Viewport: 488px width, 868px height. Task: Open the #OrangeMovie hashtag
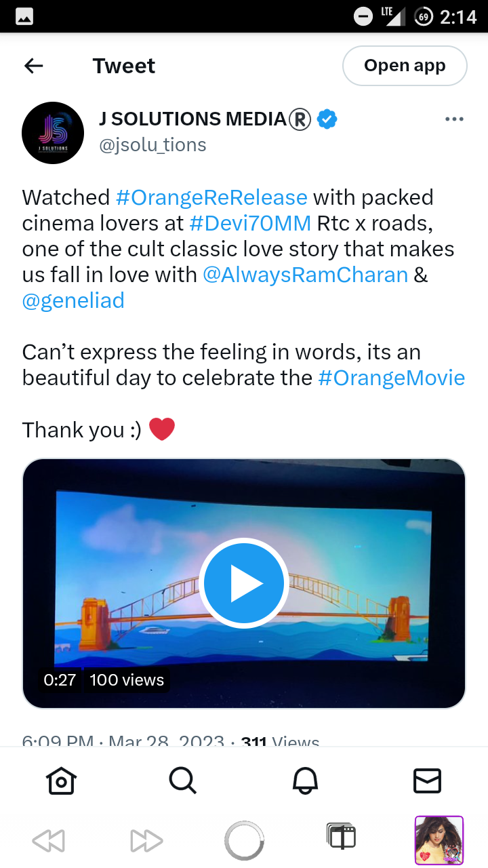click(x=392, y=378)
